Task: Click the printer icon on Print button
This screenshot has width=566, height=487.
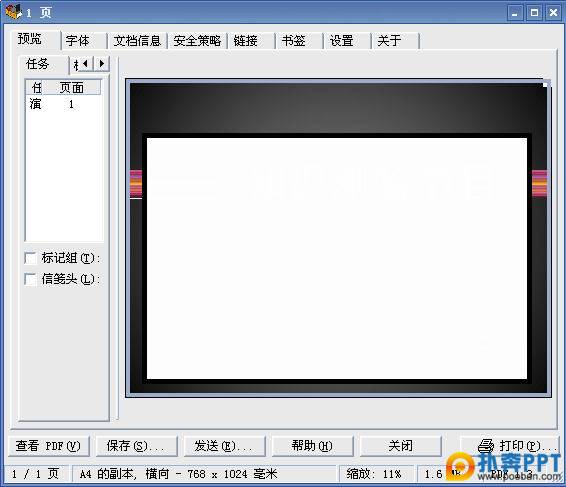Action: point(486,445)
